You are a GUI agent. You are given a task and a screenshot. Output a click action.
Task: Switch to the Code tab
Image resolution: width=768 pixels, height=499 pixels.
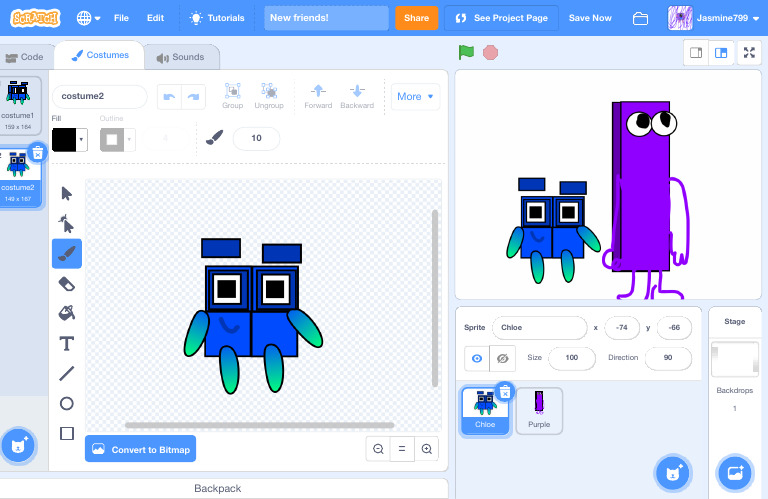(x=24, y=57)
